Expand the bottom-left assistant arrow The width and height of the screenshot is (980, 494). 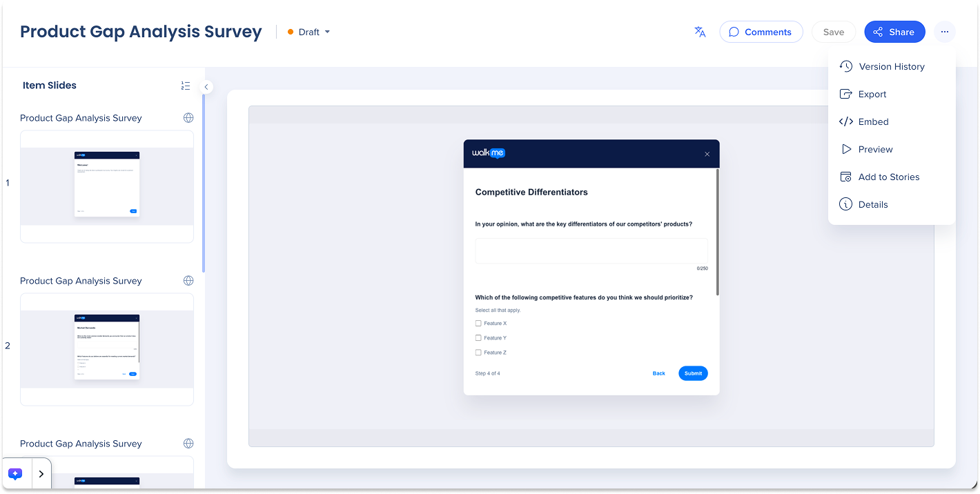click(41, 474)
